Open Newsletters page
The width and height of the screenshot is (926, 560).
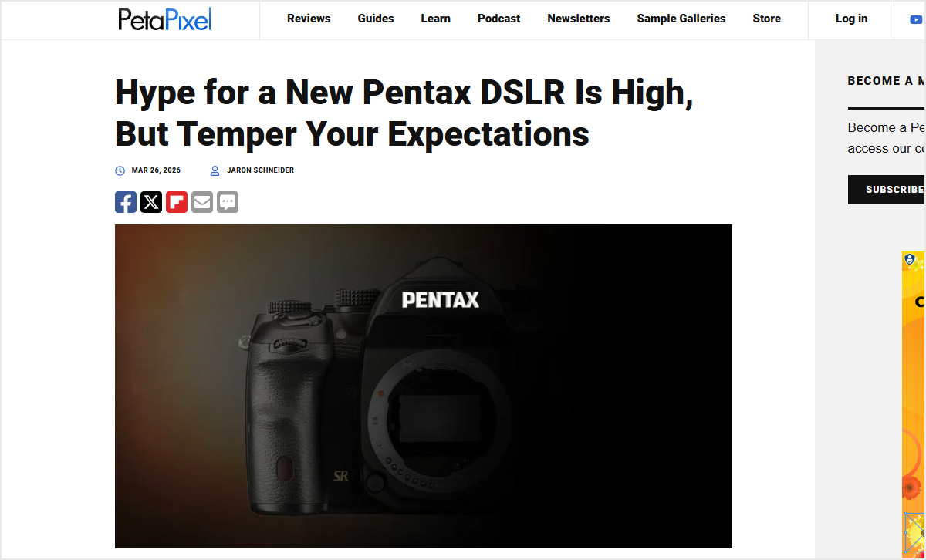pyautogui.click(x=579, y=19)
